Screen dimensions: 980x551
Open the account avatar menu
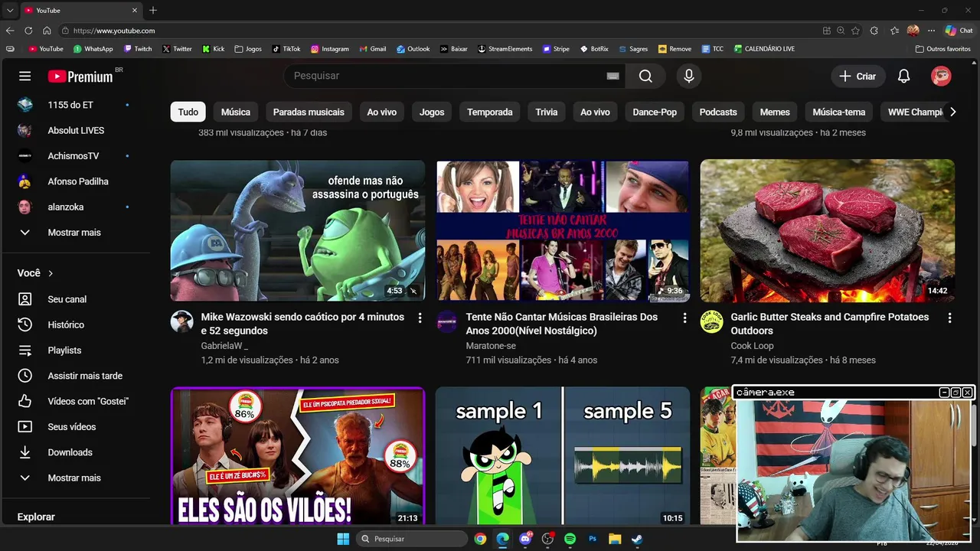(941, 76)
